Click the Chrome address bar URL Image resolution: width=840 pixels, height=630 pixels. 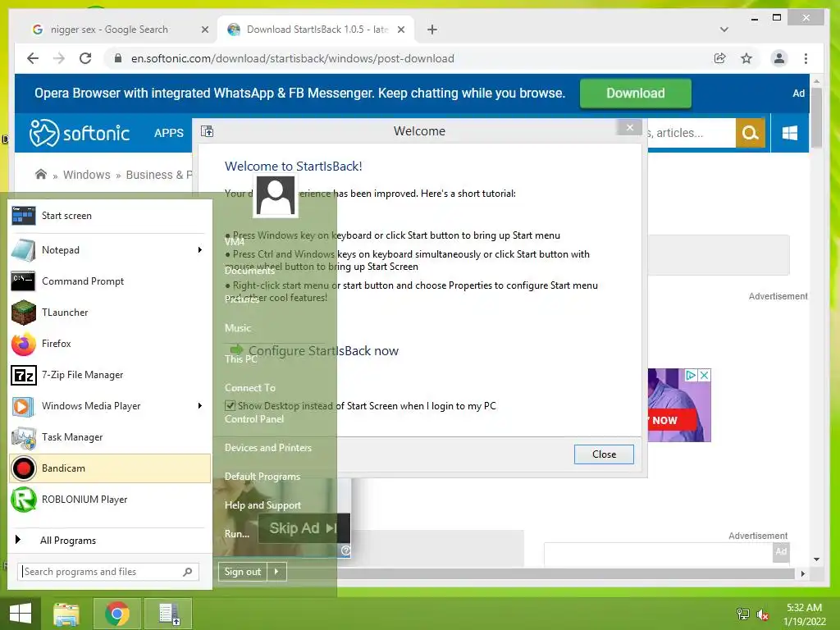click(293, 58)
